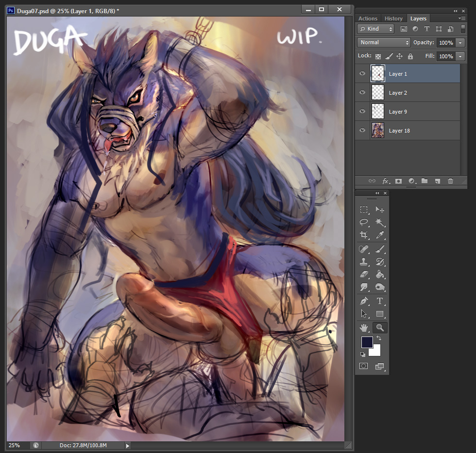This screenshot has height=453, width=476.
Task: Select the Zoom tool
Action: coord(380,328)
